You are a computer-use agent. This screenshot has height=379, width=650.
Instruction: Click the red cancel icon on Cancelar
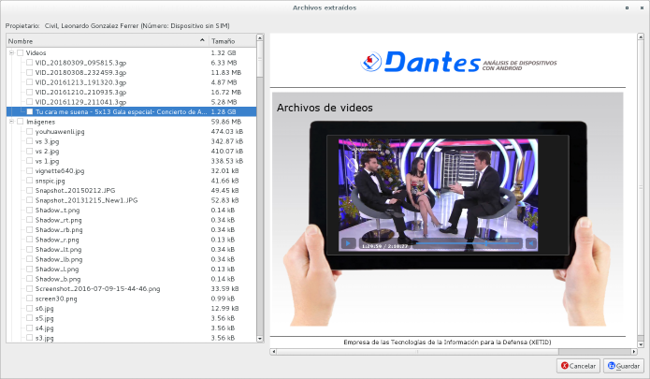[565, 365]
